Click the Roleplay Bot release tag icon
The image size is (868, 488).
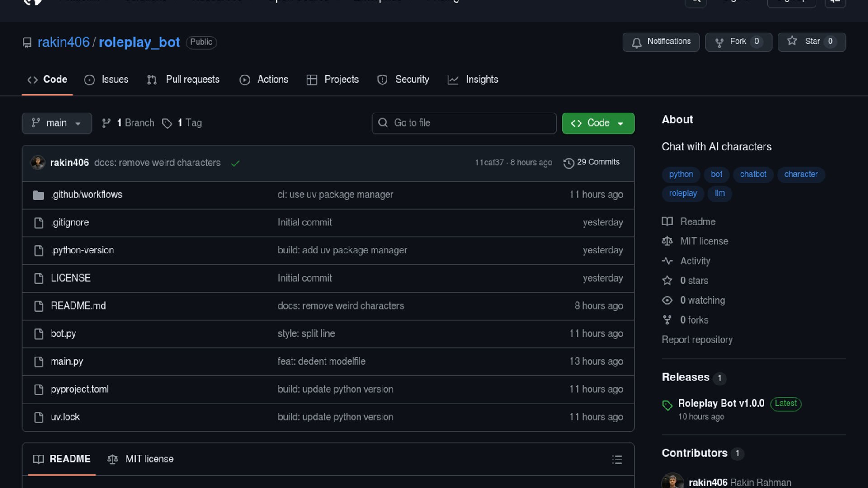[x=667, y=405]
